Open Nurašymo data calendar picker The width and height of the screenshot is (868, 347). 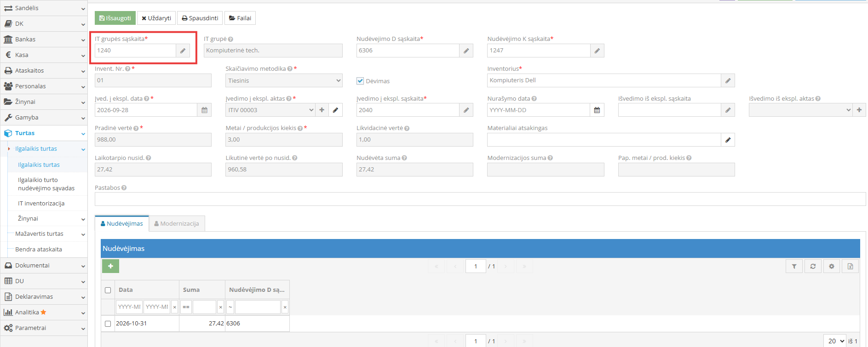(x=597, y=110)
